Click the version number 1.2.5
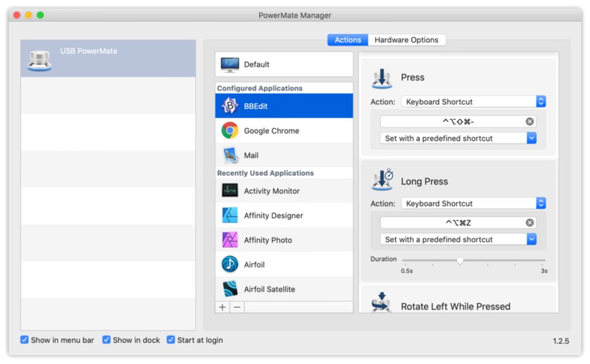Viewport: 590px width, 364px height. point(561,341)
